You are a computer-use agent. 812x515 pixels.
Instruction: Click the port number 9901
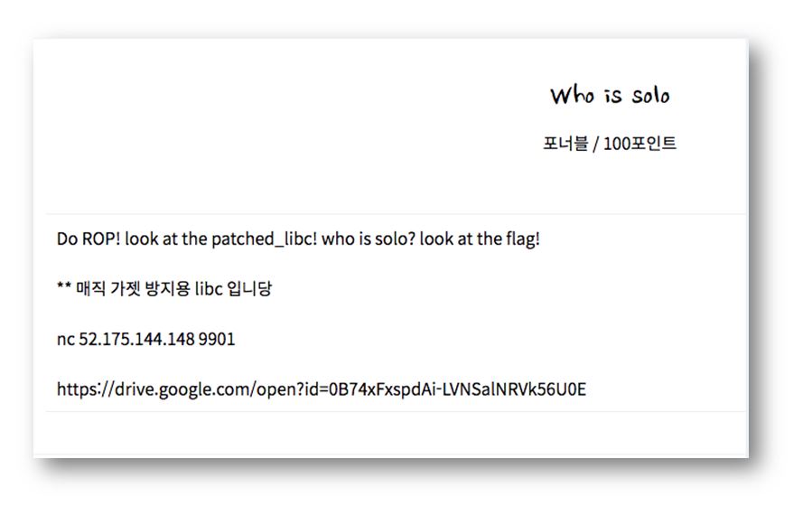[x=217, y=340]
